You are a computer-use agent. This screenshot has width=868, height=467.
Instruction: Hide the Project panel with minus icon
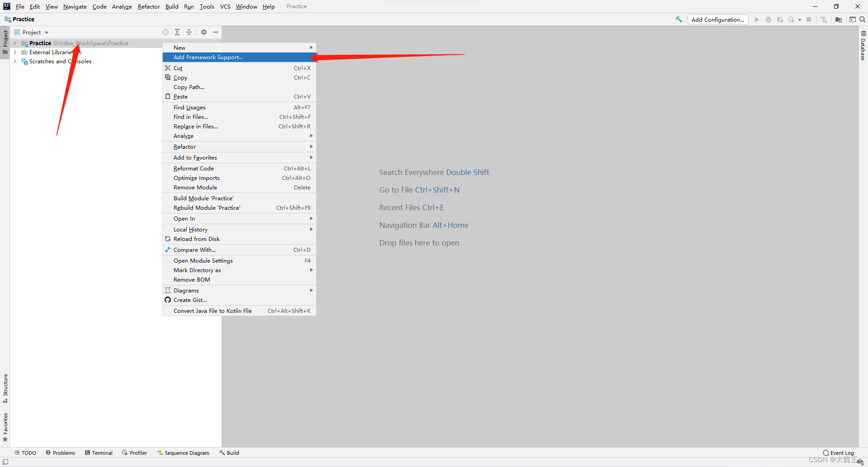click(216, 32)
